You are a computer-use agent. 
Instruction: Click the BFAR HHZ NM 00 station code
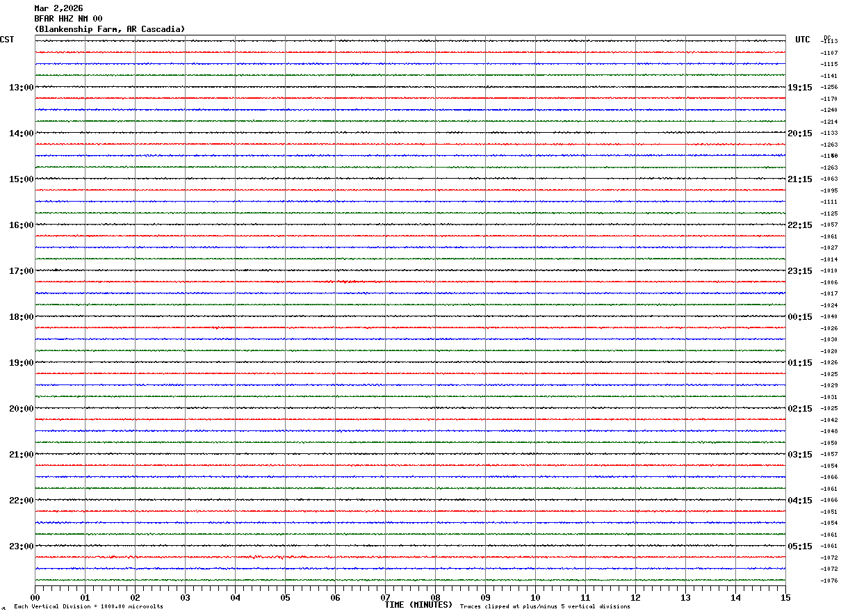tap(68, 19)
